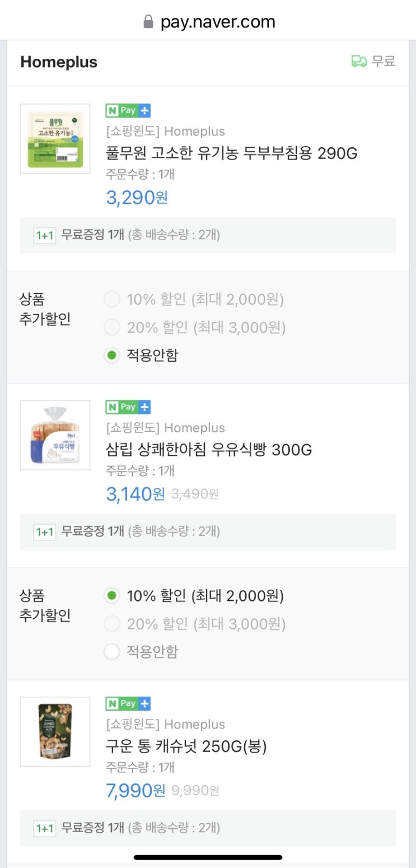Open the 풀무원 tofu product thumbnail
Viewport: 416px width, 868px height.
point(55,139)
